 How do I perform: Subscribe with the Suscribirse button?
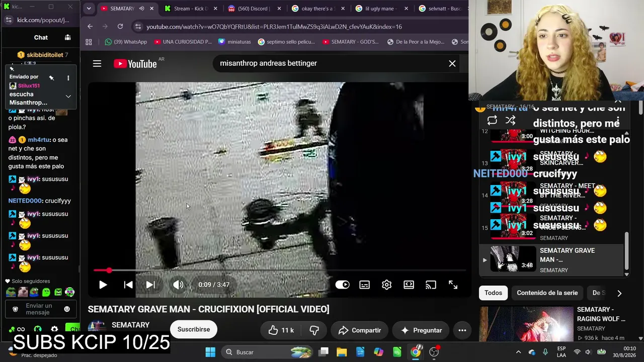[x=194, y=329]
